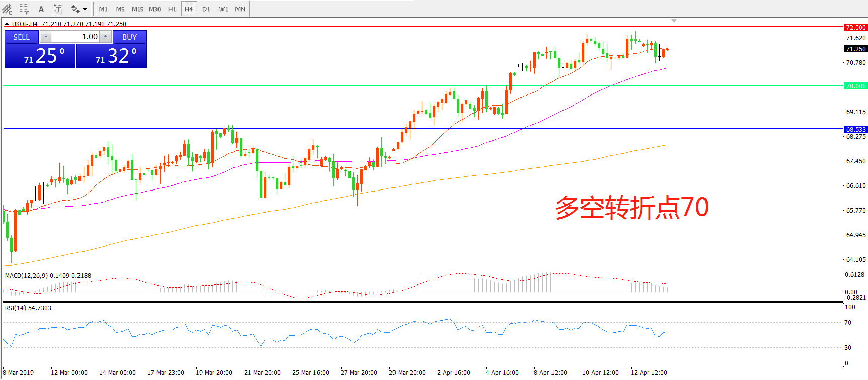Select the Fibonacci retracement tool

point(24,9)
